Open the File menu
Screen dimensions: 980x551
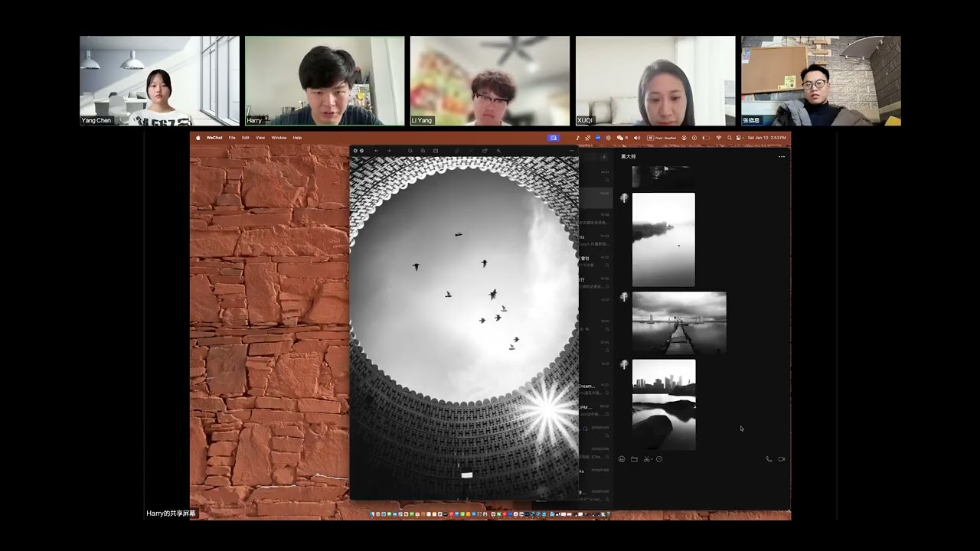coord(232,138)
